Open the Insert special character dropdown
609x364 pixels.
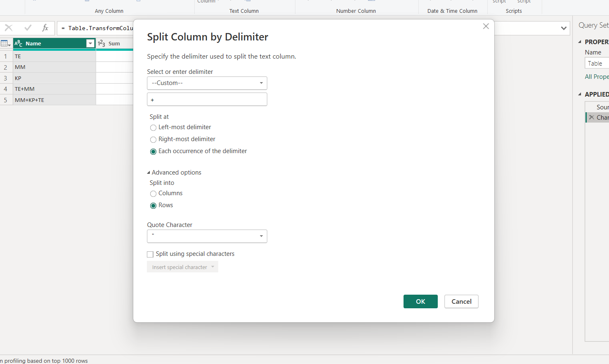coord(182,267)
